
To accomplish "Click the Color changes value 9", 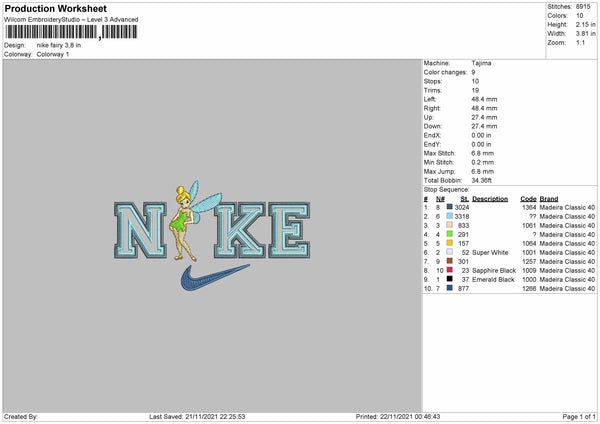I will pyautogui.click(x=473, y=72).
